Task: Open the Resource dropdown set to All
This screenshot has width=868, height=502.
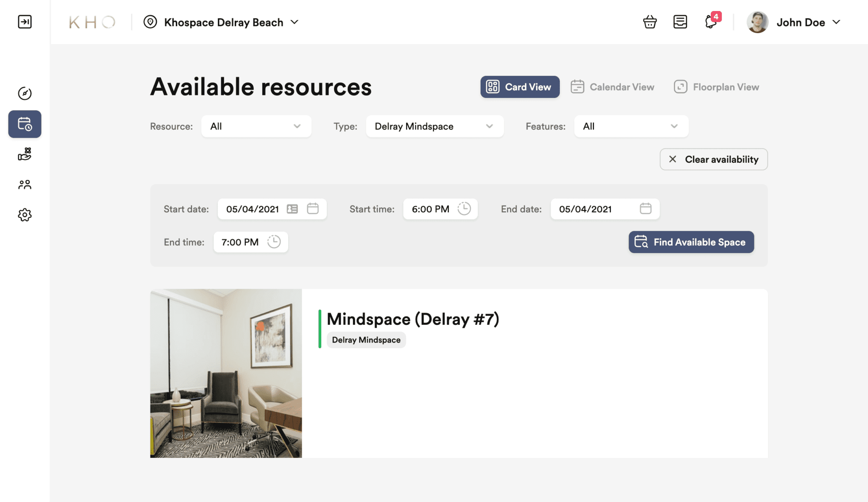Action: click(x=256, y=126)
